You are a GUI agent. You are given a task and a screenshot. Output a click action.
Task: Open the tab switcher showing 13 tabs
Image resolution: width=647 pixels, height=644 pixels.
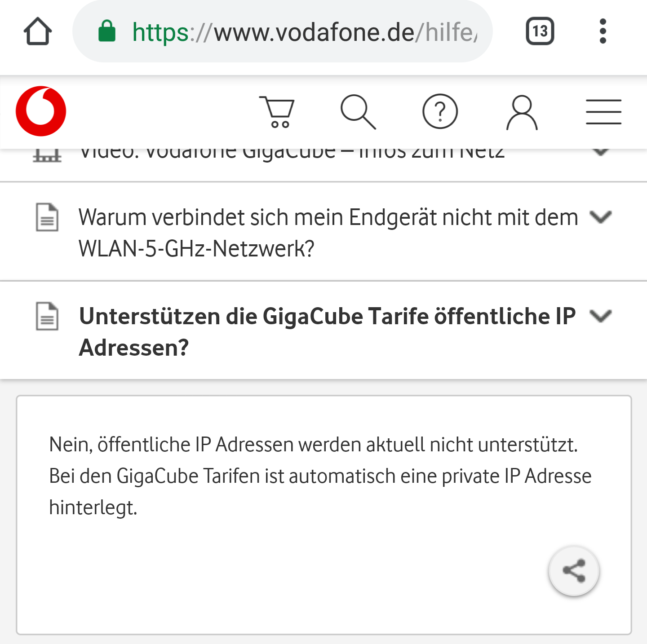(540, 31)
